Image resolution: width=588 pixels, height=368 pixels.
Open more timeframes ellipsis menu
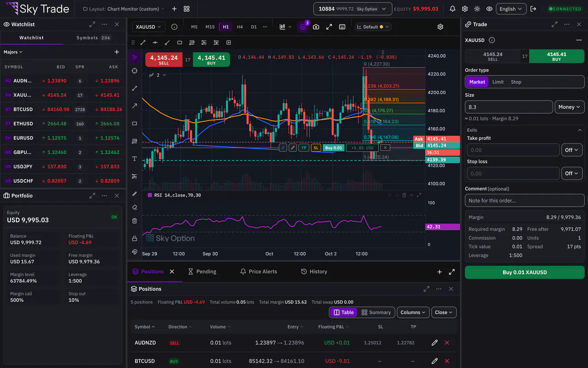coord(265,27)
